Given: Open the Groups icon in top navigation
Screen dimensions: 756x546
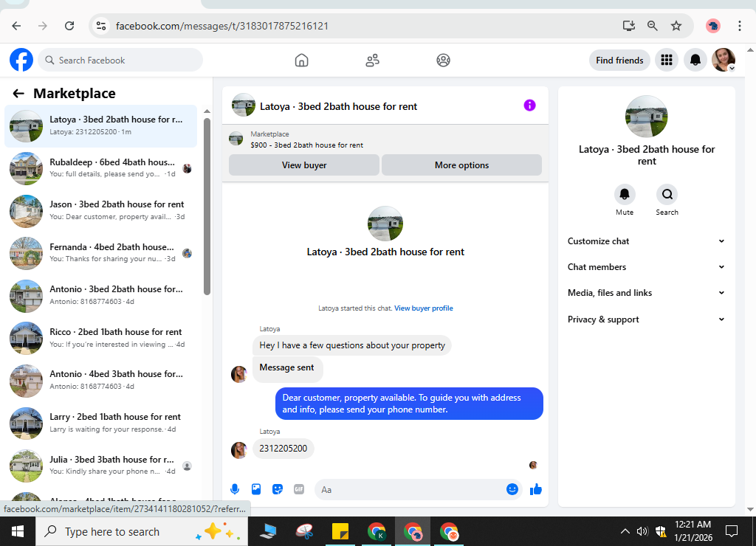Looking at the screenshot, I should 443,61.
